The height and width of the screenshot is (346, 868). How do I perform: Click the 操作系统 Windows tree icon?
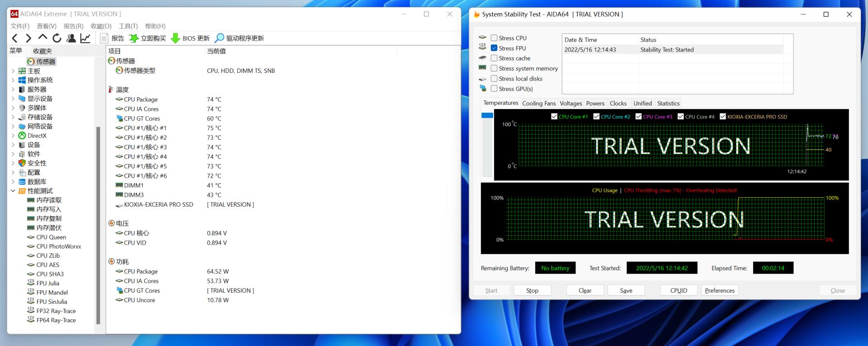(22, 80)
